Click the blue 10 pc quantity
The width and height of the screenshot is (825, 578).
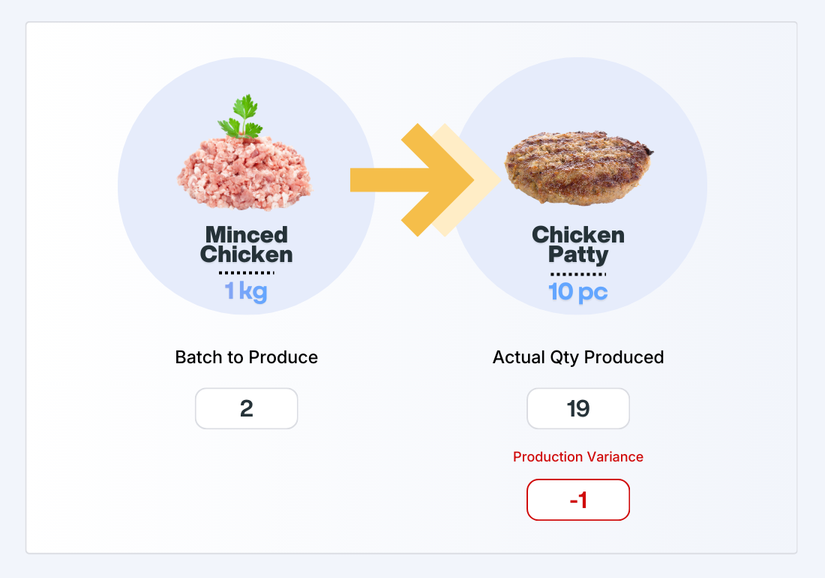coord(578,292)
